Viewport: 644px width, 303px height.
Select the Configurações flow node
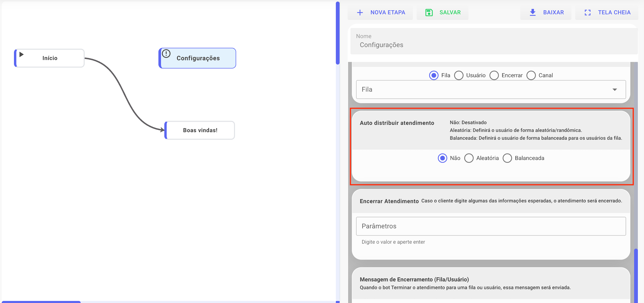point(197,58)
